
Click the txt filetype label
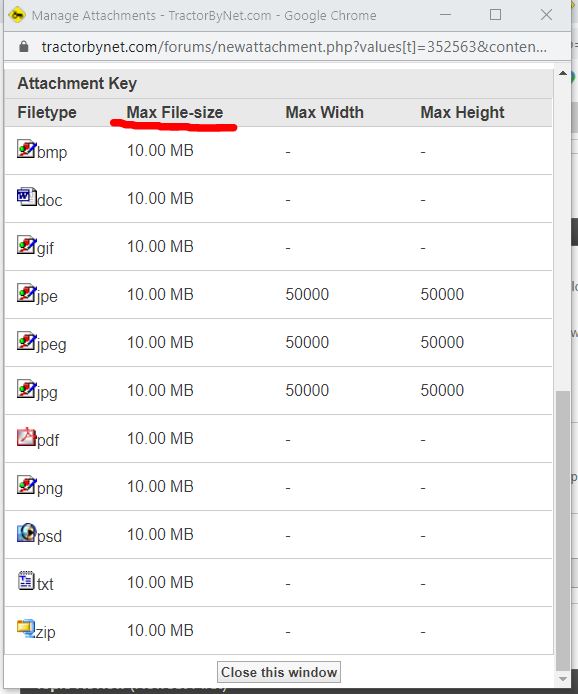(x=45, y=584)
